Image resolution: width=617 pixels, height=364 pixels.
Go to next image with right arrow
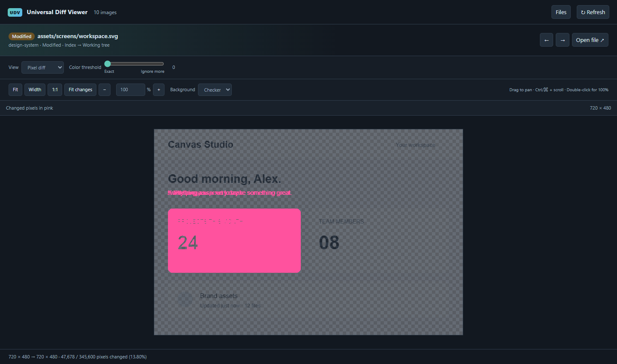(x=563, y=40)
